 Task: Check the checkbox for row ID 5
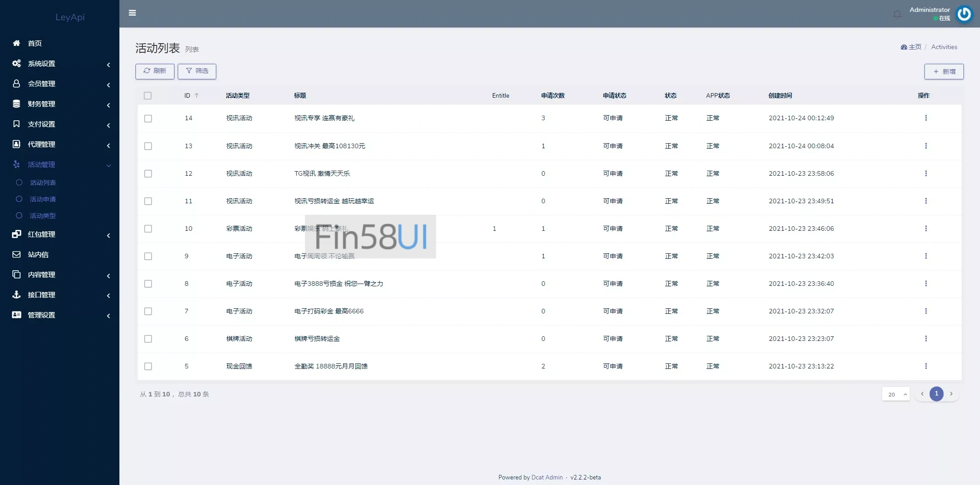pos(148,366)
